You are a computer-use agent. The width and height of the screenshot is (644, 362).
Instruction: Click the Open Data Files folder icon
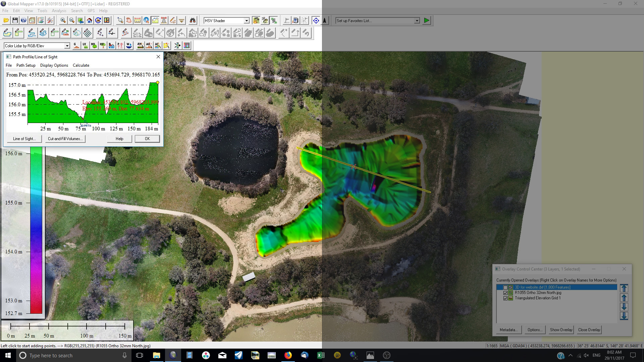tap(6, 20)
